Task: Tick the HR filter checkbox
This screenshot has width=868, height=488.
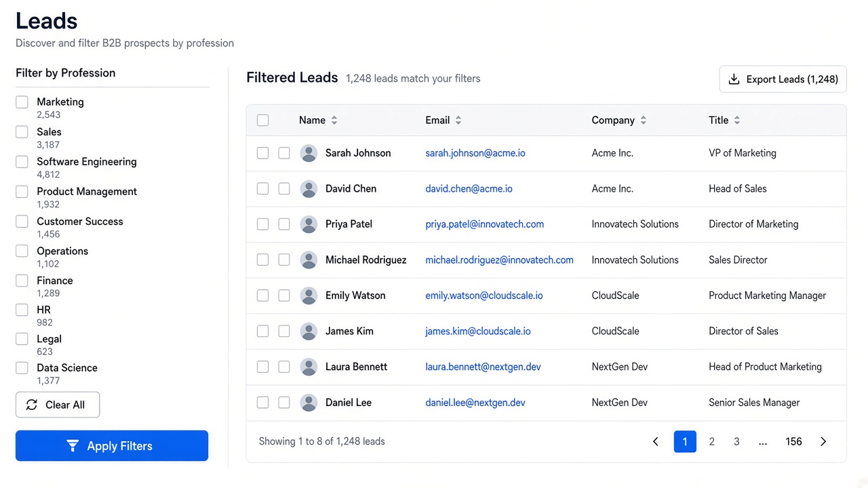Action: click(x=22, y=310)
